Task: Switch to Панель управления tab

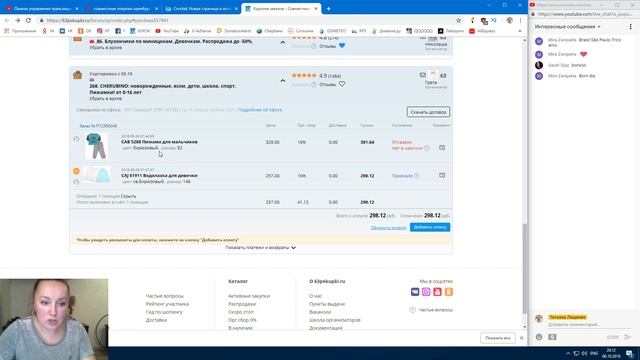Action: click(41, 8)
